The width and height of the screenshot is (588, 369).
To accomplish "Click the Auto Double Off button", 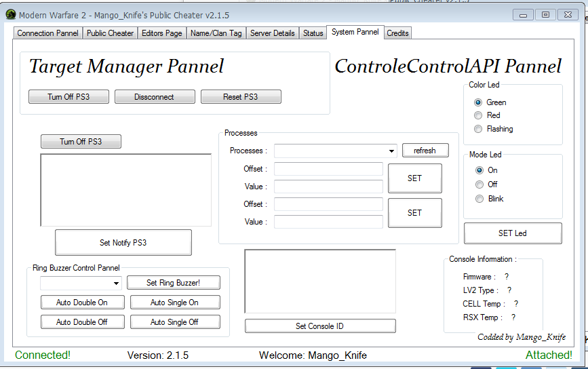I will coord(82,322).
